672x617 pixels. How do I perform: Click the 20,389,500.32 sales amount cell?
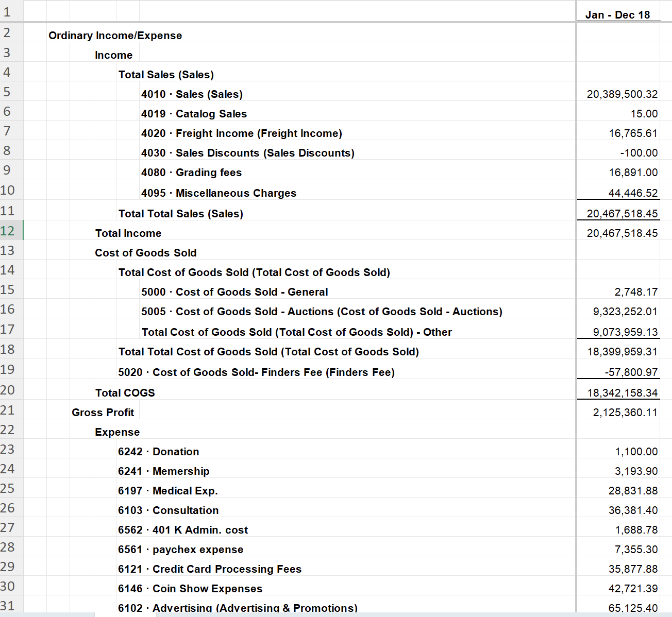(618, 94)
